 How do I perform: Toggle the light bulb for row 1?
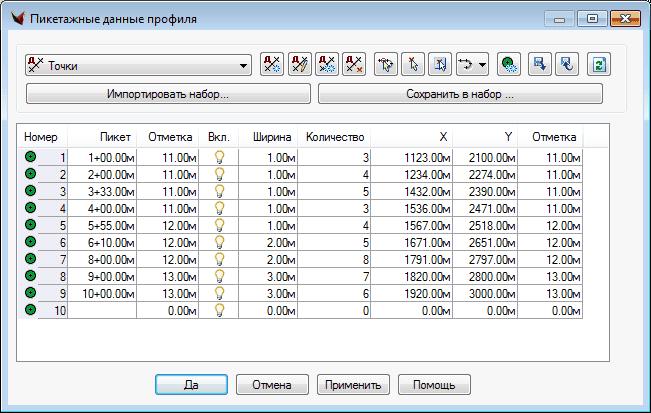[219, 157]
